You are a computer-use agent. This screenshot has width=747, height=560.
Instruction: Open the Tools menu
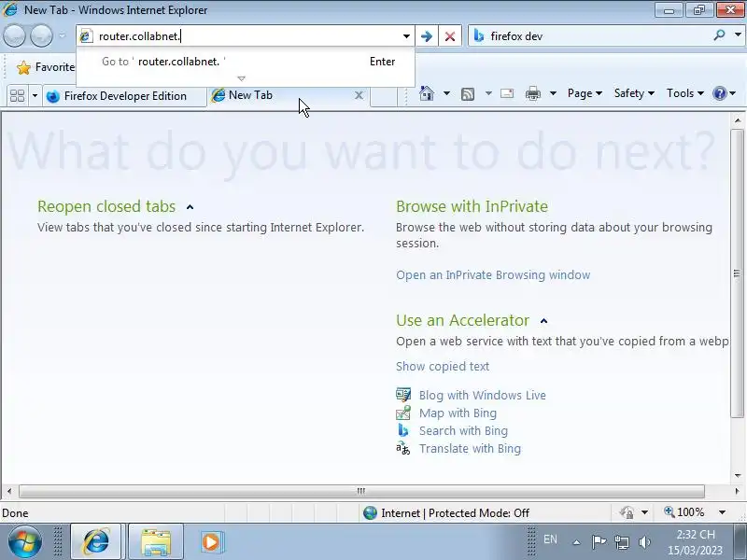point(685,93)
